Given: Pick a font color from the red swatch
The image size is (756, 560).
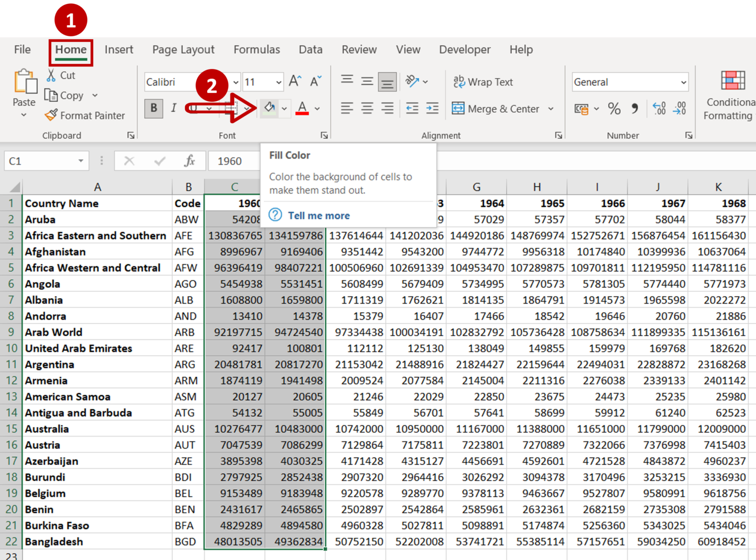Looking at the screenshot, I should 303,108.
